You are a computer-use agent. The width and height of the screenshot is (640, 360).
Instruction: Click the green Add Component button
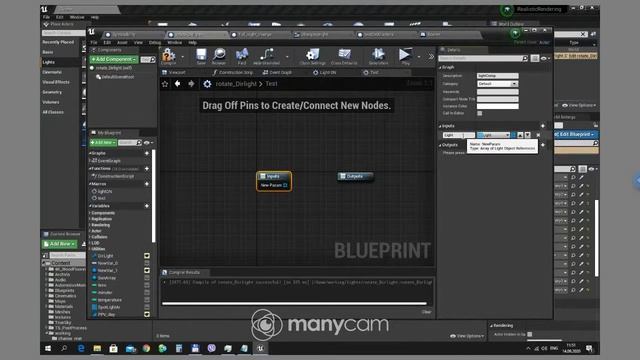114,59
